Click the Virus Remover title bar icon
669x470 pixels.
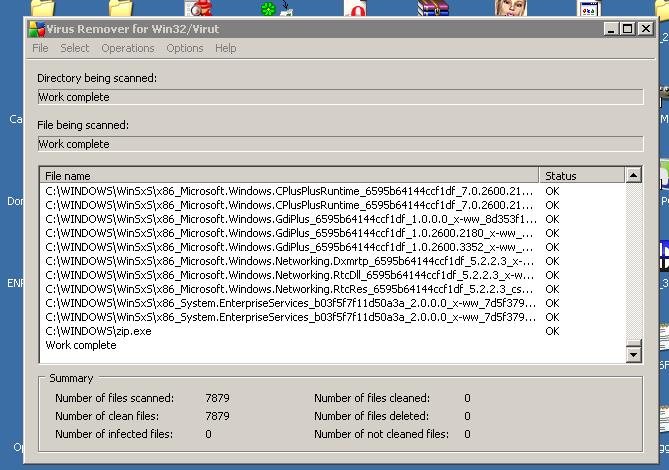point(37,29)
